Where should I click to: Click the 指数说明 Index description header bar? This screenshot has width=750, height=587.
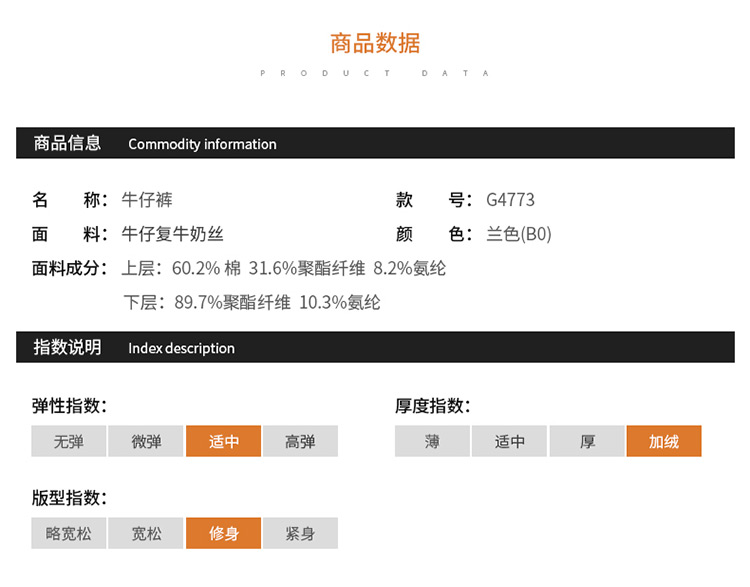375,347
